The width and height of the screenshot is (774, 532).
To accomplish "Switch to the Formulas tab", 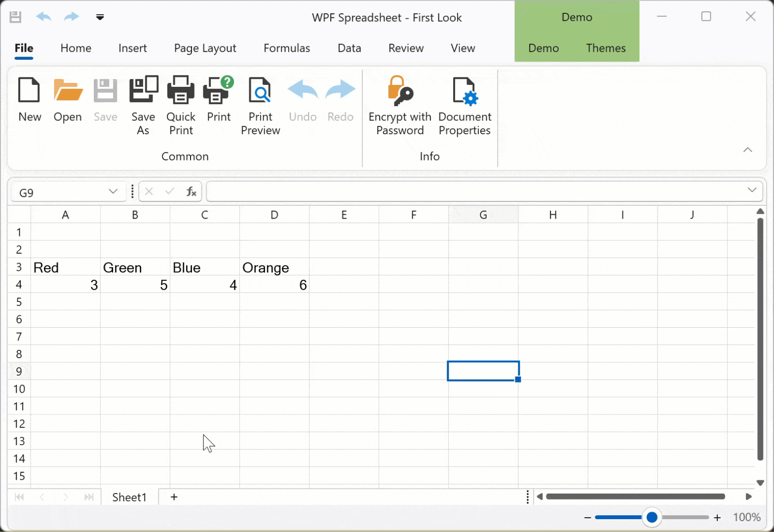I will tap(287, 48).
